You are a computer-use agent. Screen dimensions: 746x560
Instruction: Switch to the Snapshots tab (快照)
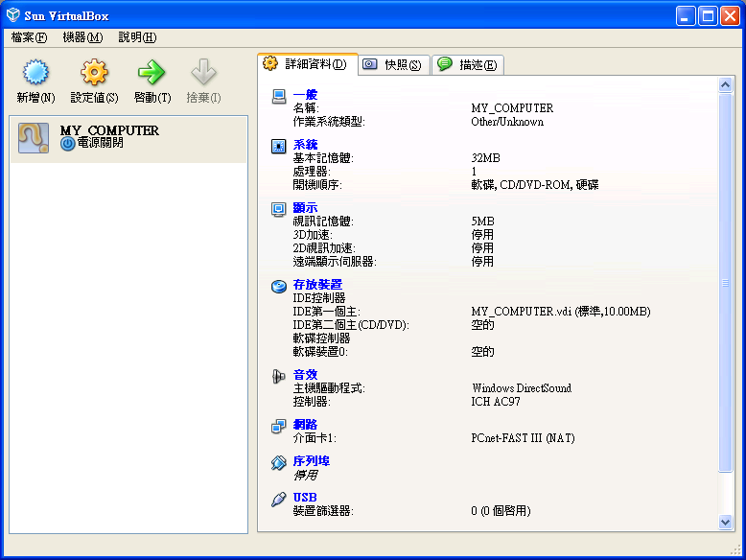coord(394,64)
